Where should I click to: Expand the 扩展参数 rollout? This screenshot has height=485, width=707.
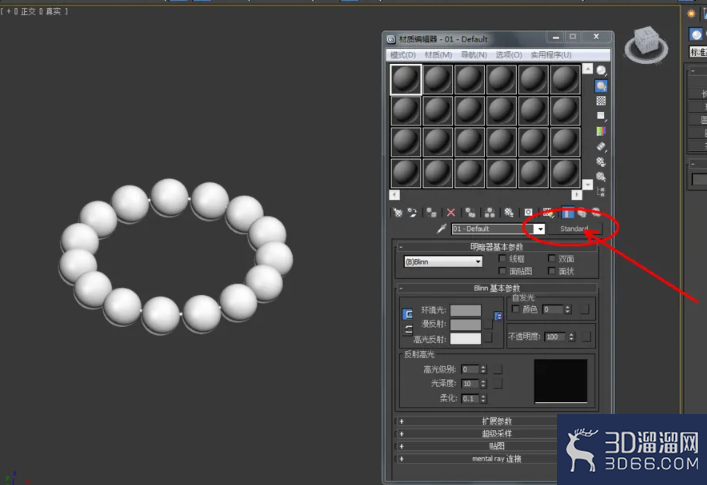[496, 421]
